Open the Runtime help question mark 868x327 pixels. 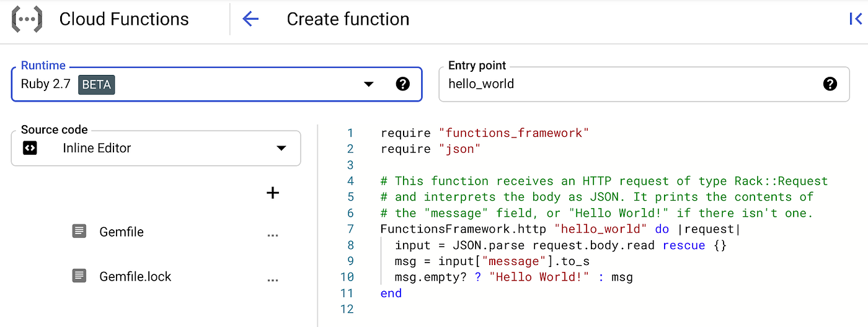pyautogui.click(x=403, y=84)
